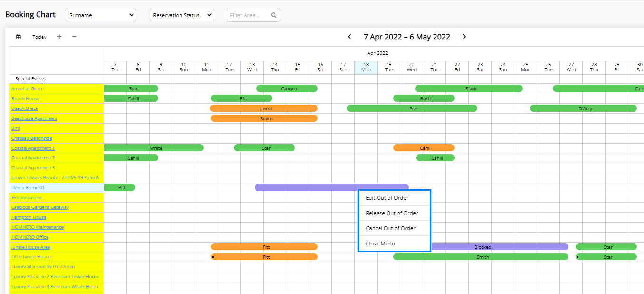Select Edit Out of Order menu item
The height and width of the screenshot is (294, 644).
point(387,198)
